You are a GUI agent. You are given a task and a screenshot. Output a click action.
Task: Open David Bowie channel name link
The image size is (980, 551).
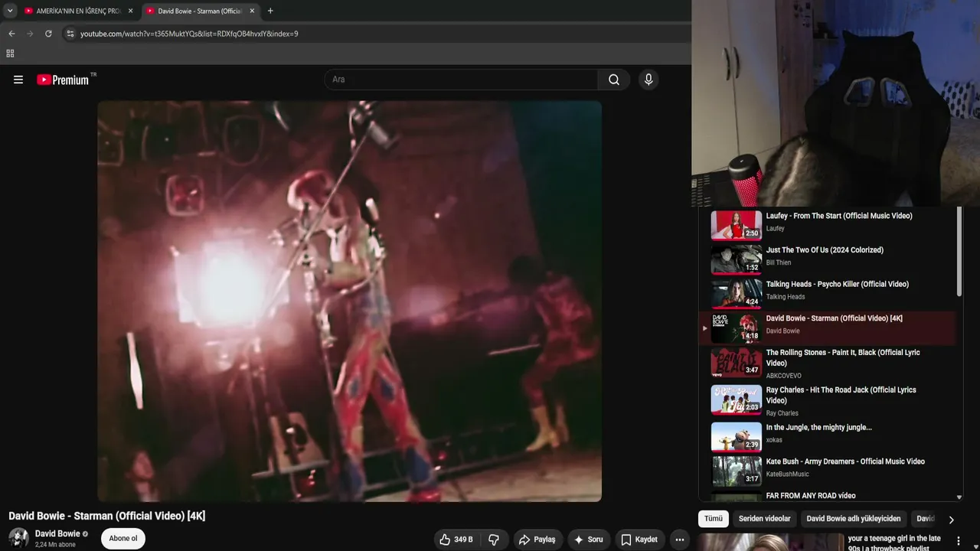click(57, 533)
